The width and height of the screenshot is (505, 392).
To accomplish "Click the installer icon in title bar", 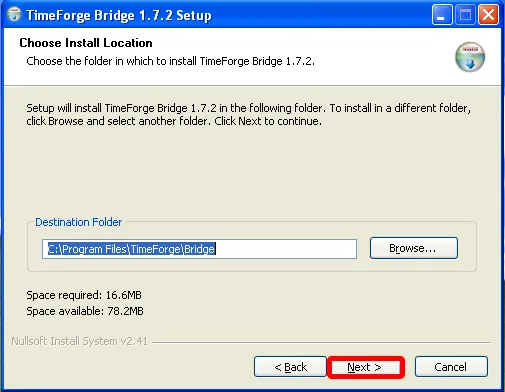I will coord(14,15).
